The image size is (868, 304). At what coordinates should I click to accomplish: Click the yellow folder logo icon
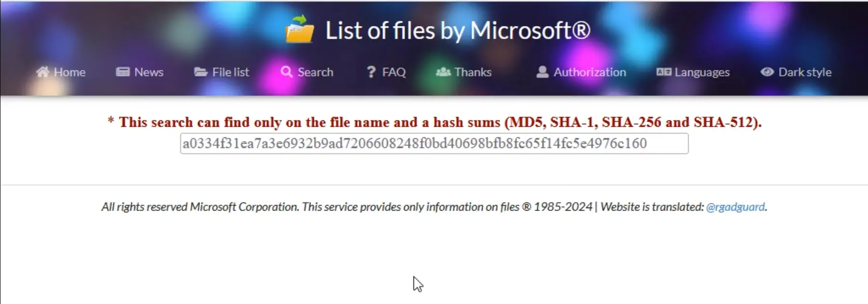[299, 29]
